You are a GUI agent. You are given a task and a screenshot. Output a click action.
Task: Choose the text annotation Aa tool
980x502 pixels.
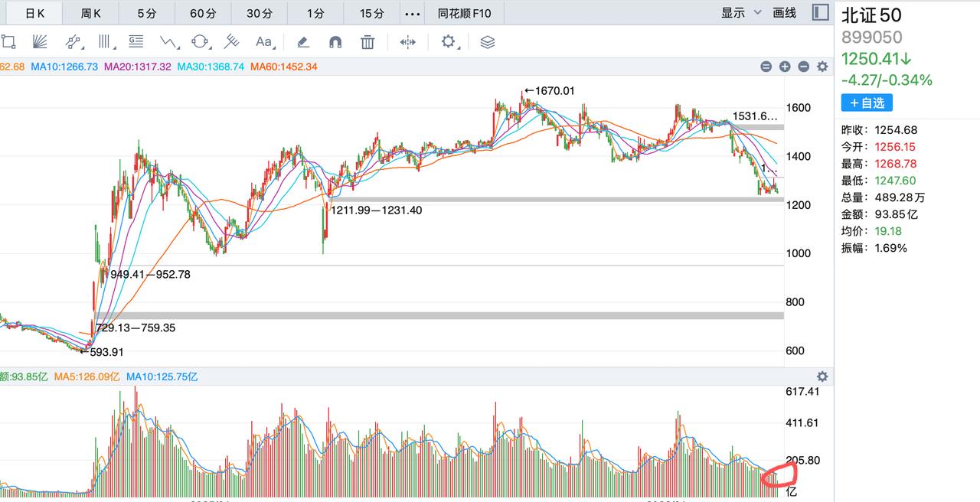coord(264,42)
